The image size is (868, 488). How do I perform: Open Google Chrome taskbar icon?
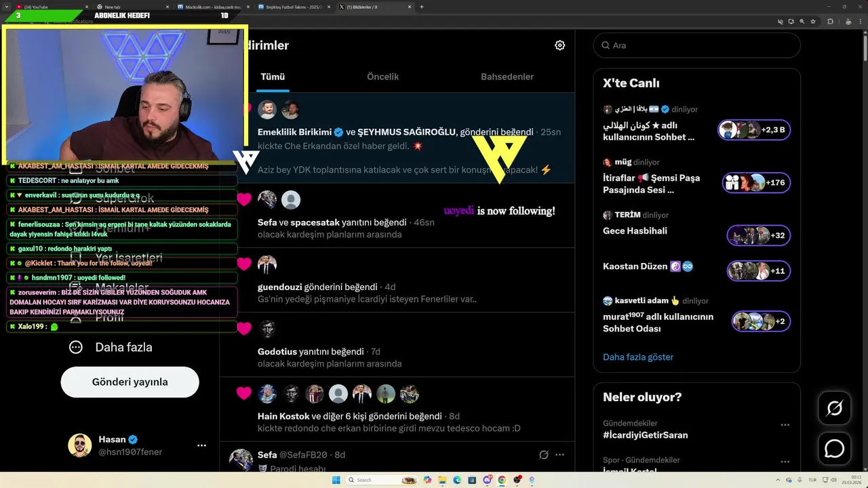[502, 480]
